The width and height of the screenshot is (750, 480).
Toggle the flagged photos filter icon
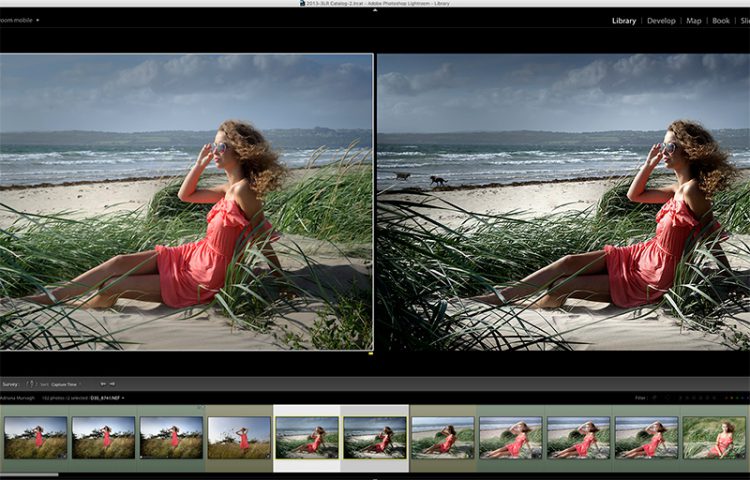point(654,397)
